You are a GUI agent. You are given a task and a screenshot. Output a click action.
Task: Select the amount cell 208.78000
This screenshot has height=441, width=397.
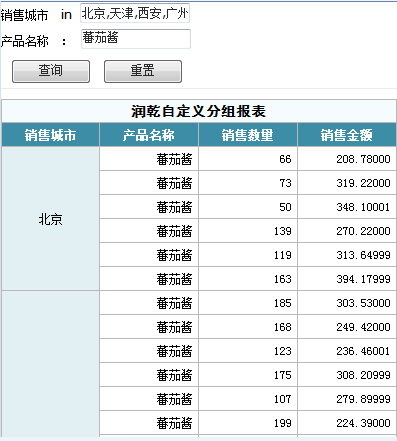(347, 159)
